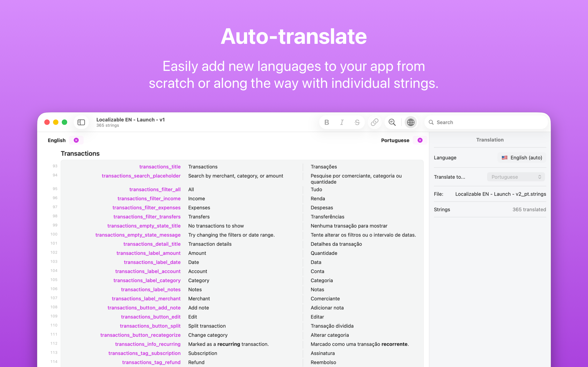Click the Portuguese text 'Transações'
The height and width of the screenshot is (367, 588).
click(x=324, y=167)
